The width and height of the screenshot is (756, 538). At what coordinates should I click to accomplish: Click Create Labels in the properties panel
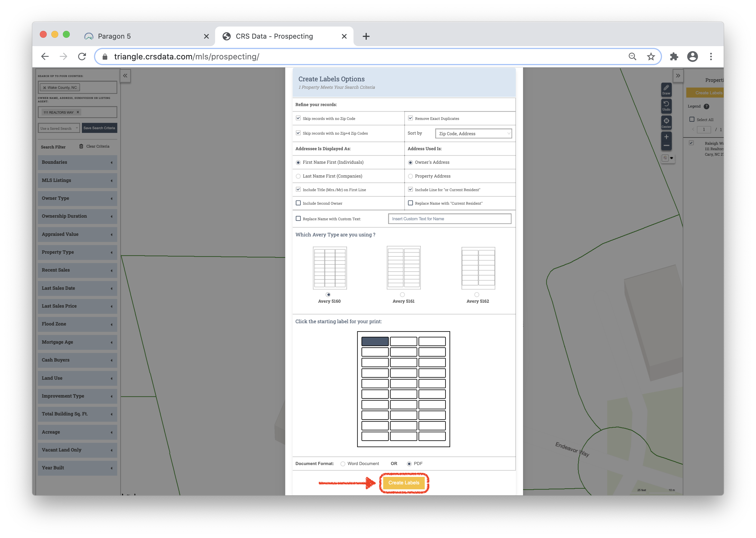(x=705, y=93)
